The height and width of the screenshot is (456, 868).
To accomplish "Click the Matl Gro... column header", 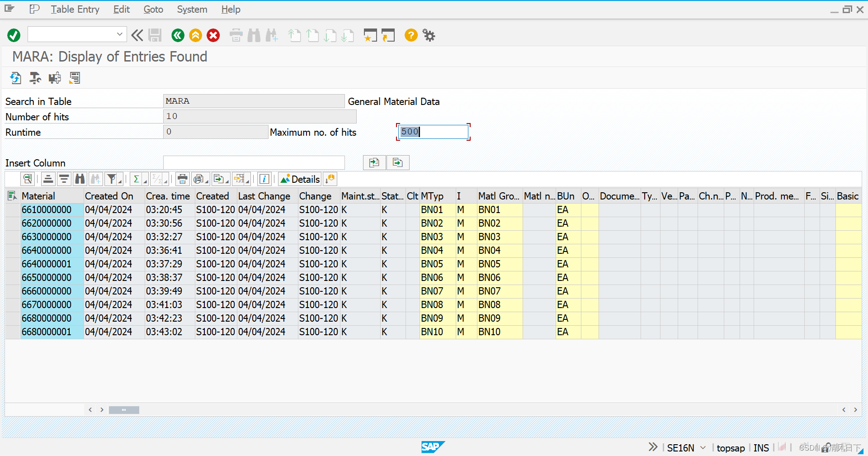I will (500, 196).
